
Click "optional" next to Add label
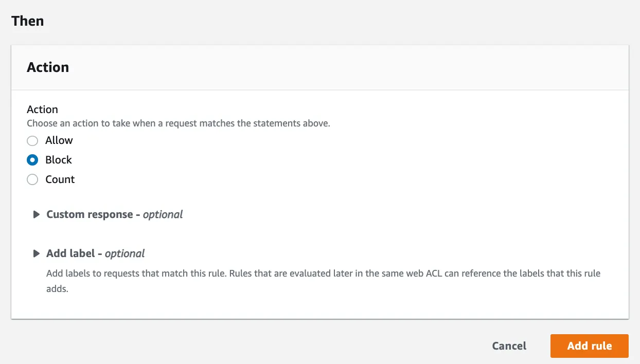pos(125,253)
